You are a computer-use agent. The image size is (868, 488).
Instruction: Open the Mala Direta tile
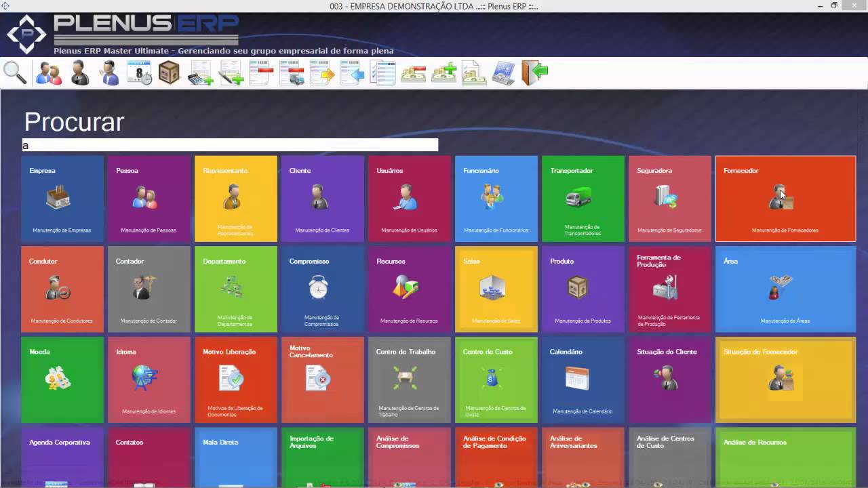pos(236,457)
